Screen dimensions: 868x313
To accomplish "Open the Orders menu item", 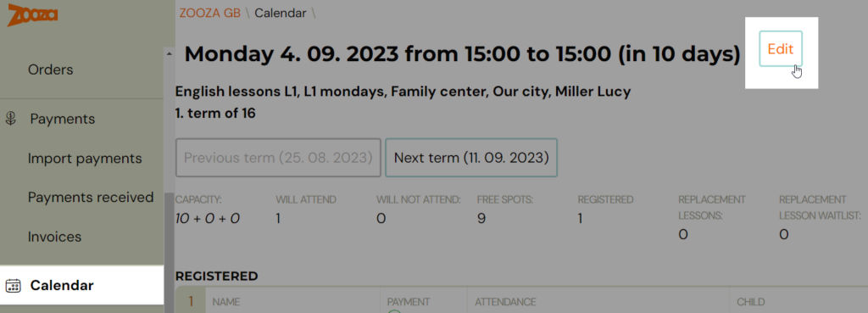I will 50,70.
